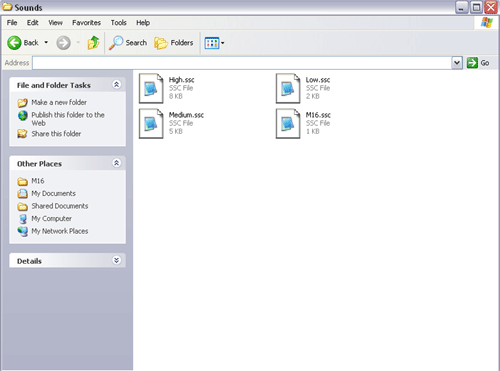The width and height of the screenshot is (500, 371).
Task: Expand the Details panel
Action: pyautogui.click(x=116, y=260)
